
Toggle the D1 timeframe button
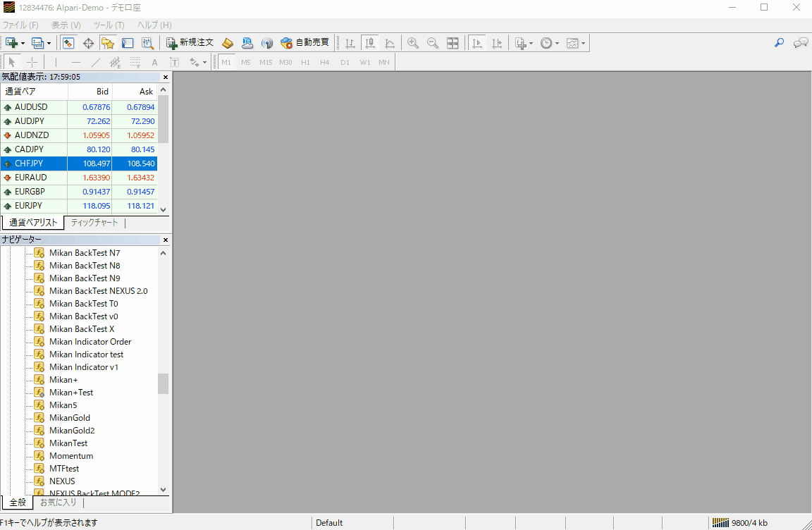pyautogui.click(x=345, y=62)
